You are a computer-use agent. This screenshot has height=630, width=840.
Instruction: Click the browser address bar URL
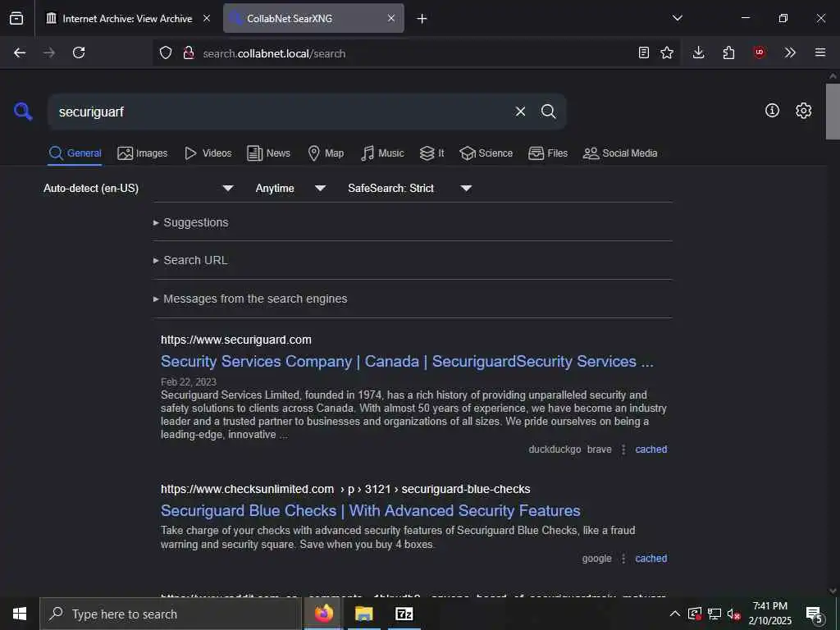274,53
